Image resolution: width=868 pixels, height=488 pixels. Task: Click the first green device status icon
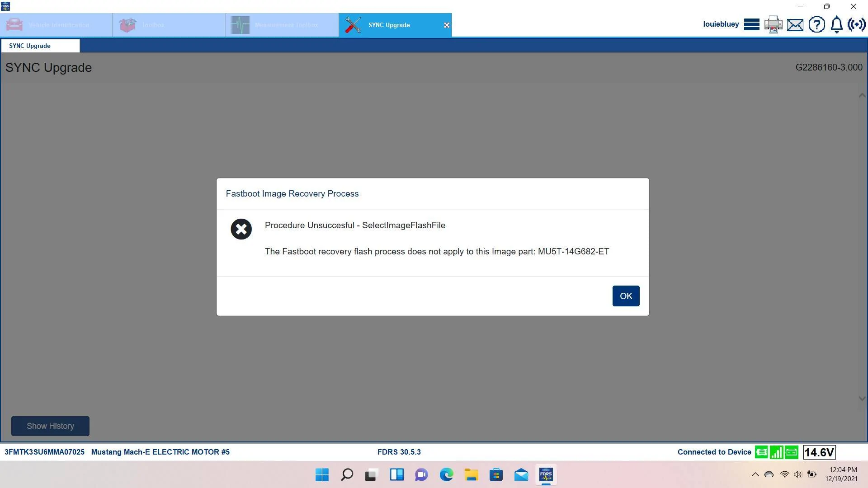point(761,452)
